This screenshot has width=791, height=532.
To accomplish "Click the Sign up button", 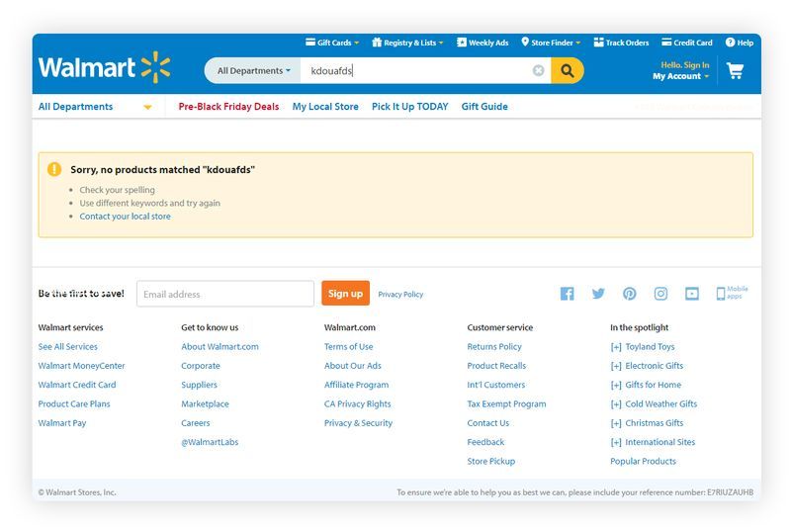I will pyautogui.click(x=345, y=294).
